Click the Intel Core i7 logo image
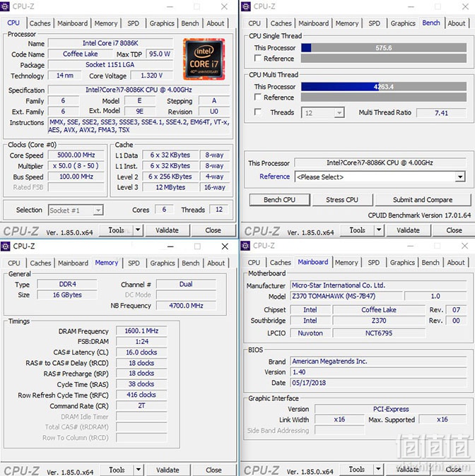The width and height of the screenshot is (475, 476). point(204,59)
